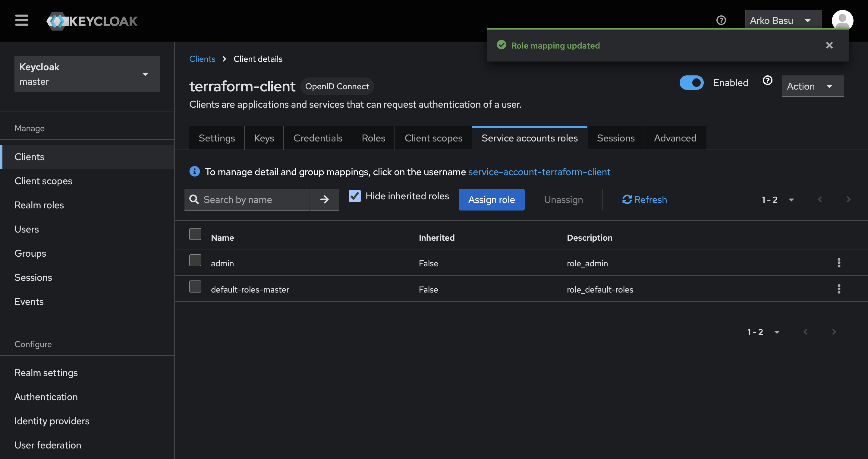Open the hamburger navigation menu
The height and width of the screenshot is (459, 868).
tap(21, 20)
